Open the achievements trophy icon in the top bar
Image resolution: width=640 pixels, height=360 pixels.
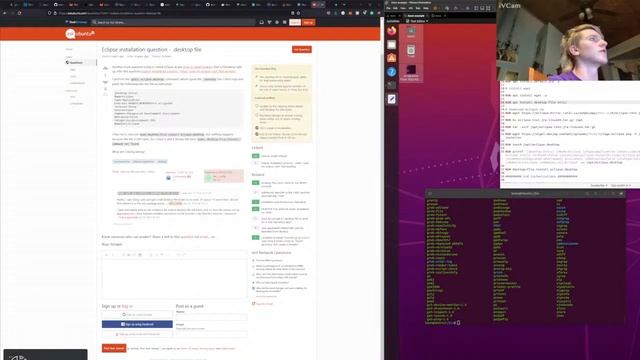[x=269, y=22]
